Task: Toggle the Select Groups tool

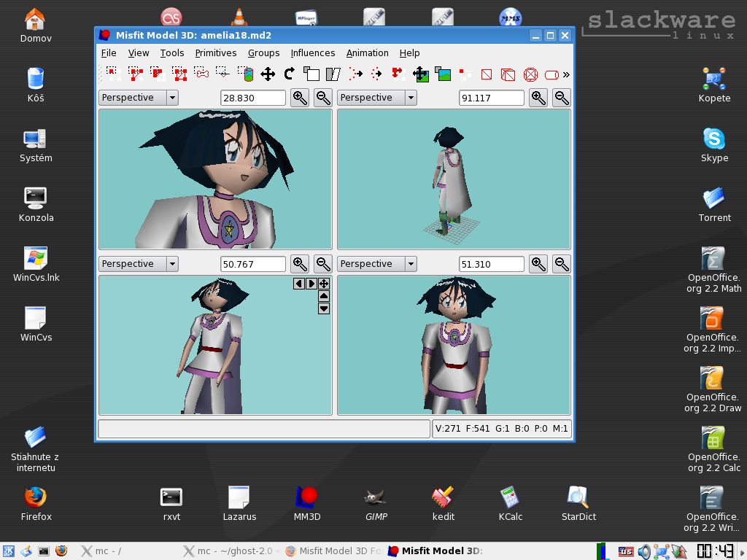Action: point(179,74)
